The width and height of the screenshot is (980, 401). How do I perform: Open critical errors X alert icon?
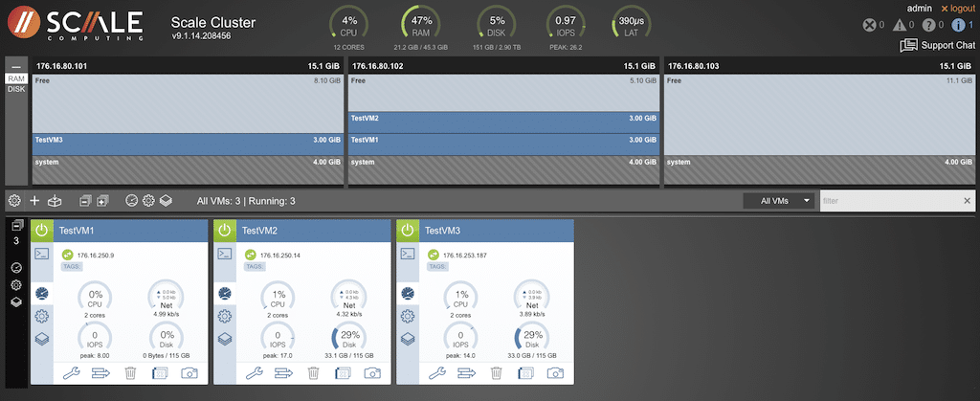pyautogui.click(x=869, y=25)
